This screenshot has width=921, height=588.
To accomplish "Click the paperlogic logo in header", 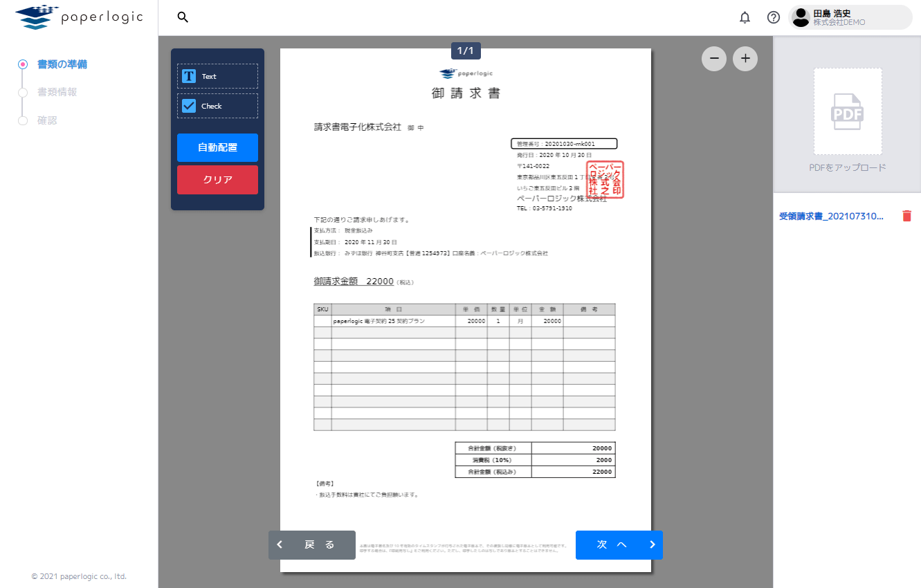I will tap(79, 17).
